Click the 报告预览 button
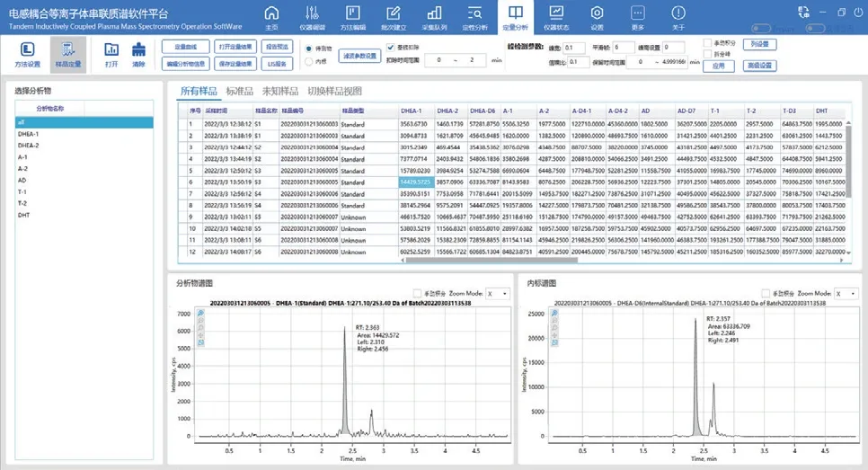Viewport: 868px width, 470px height. [x=278, y=47]
